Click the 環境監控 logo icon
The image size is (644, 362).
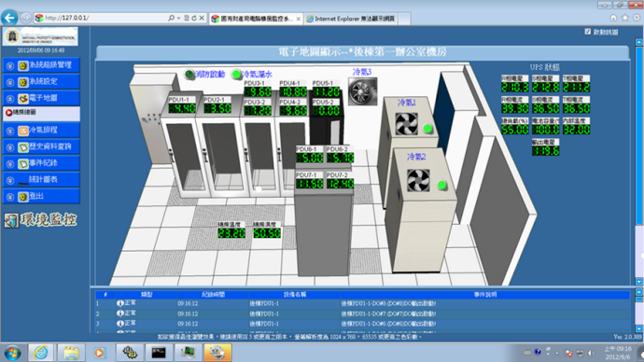[x=11, y=221]
